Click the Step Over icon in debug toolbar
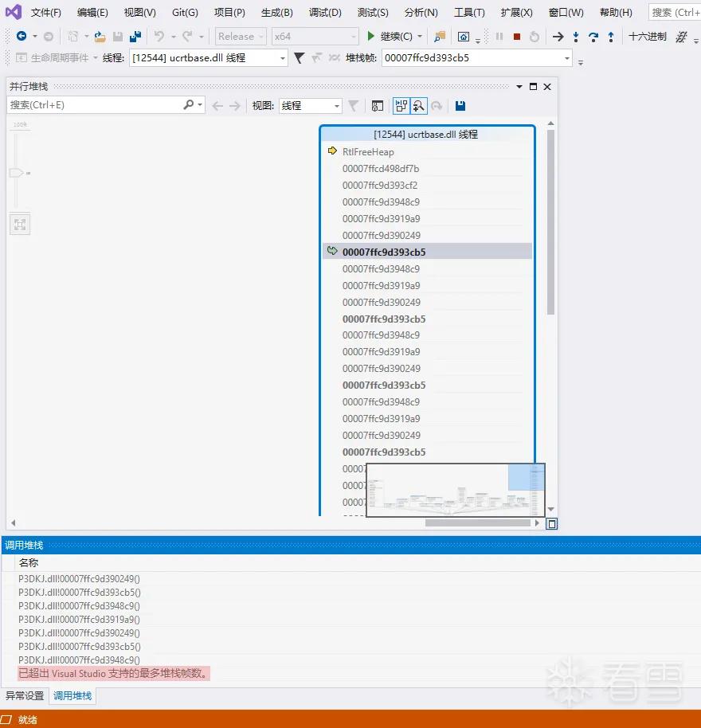 (593, 36)
